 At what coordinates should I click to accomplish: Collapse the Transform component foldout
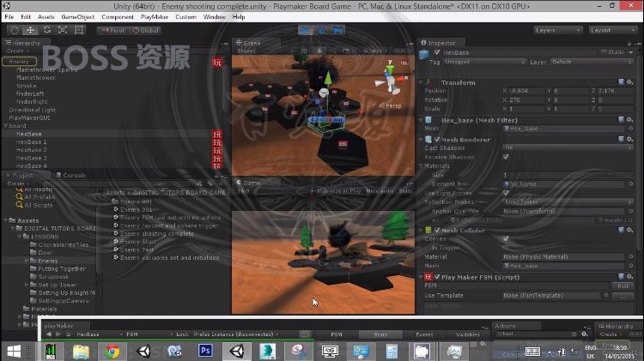coord(421,82)
